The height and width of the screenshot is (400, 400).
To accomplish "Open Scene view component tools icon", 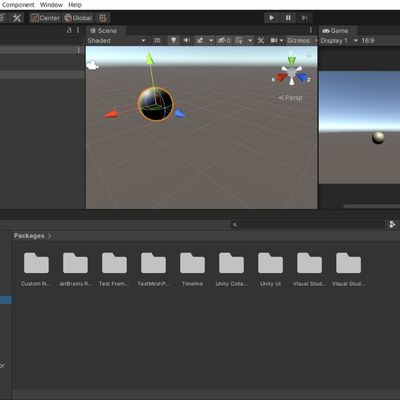I will pos(261,41).
